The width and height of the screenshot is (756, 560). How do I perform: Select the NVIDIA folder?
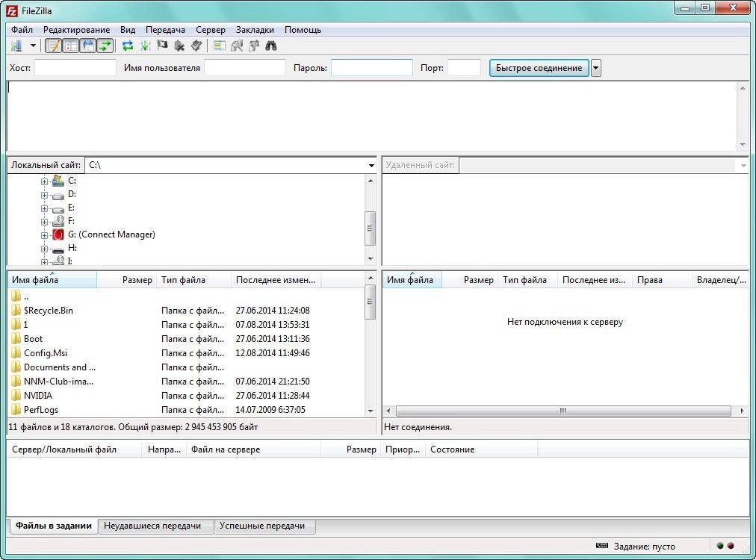38,396
